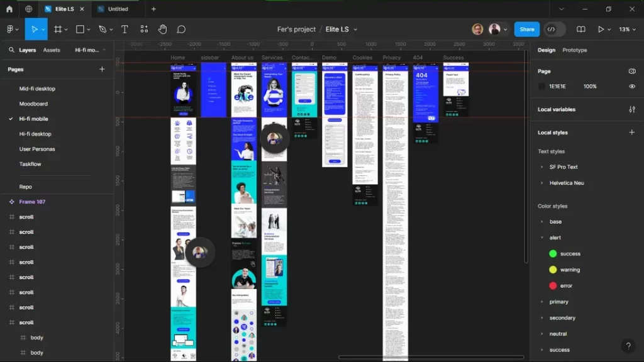The height and width of the screenshot is (362, 644).
Task: Open the comment tool
Action: pos(181,29)
